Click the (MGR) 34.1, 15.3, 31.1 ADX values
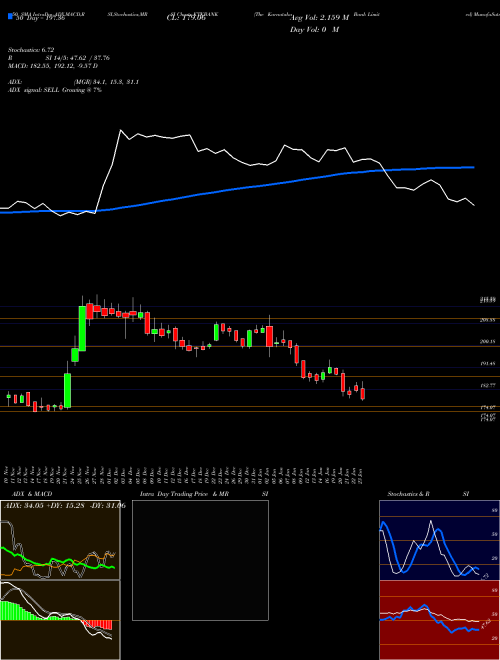500x660 pixels. [106, 82]
